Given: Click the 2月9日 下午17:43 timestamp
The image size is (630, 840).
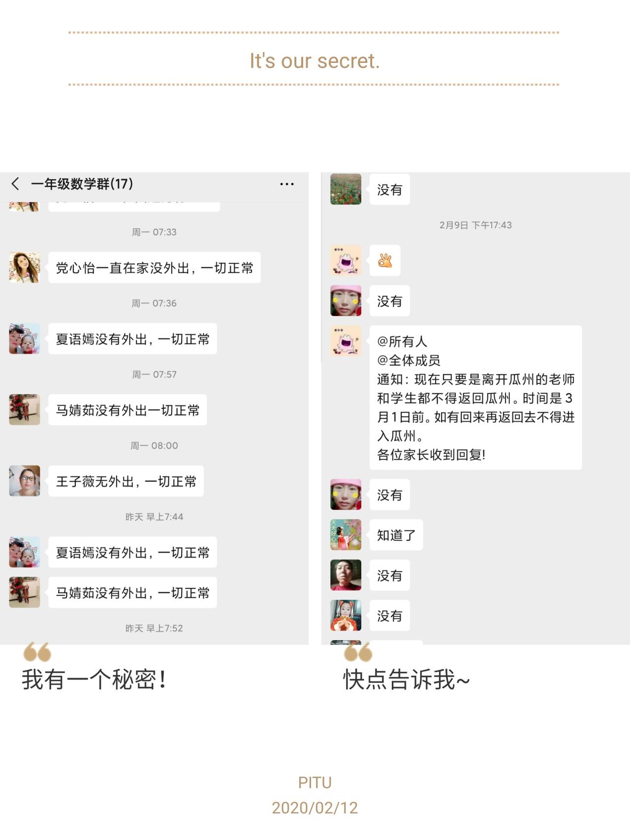Looking at the screenshot, I should 475,225.
